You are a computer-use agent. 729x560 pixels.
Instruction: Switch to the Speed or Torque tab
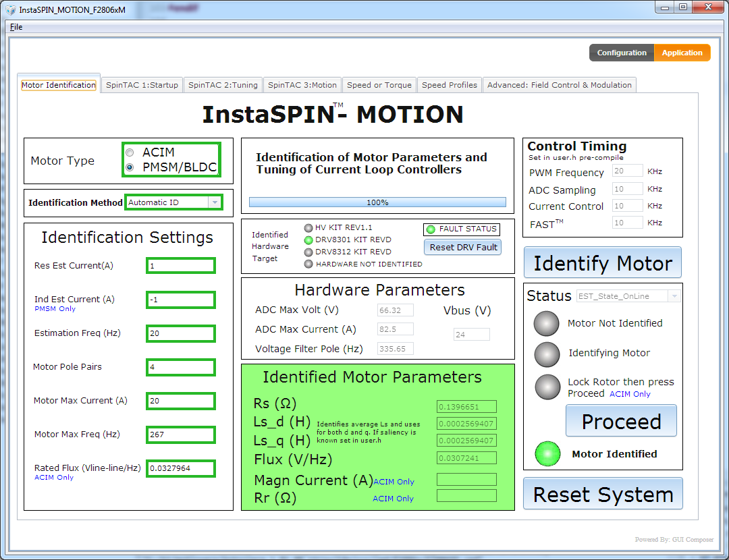(379, 85)
